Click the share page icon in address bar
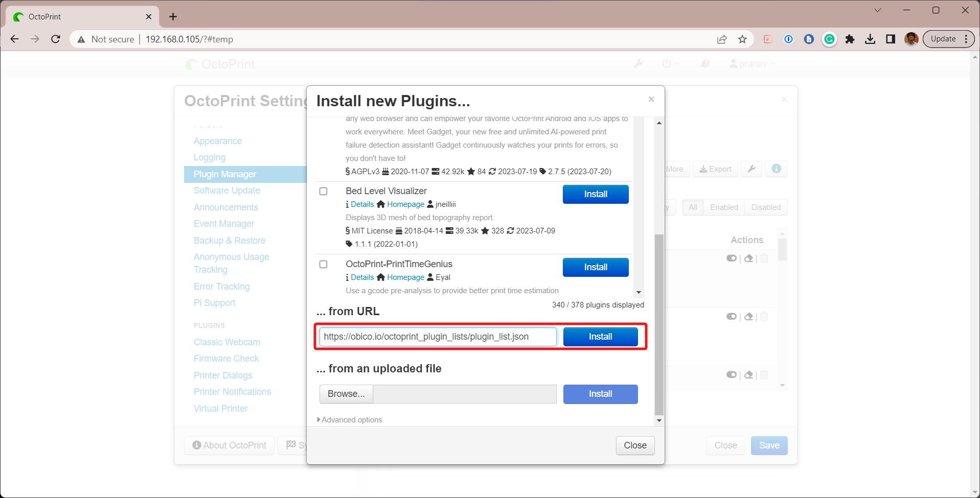This screenshot has height=498, width=980. tap(722, 39)
